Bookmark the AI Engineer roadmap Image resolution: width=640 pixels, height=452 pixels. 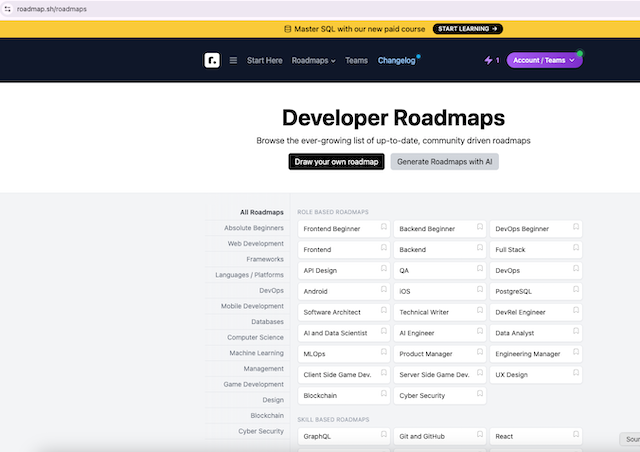coord(480,331)
